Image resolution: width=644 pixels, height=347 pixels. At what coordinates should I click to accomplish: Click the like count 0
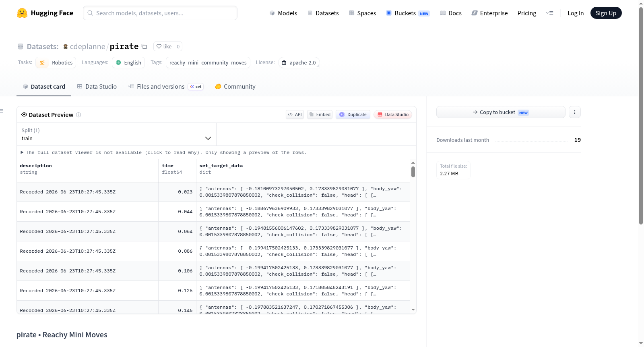click(178, 46)
